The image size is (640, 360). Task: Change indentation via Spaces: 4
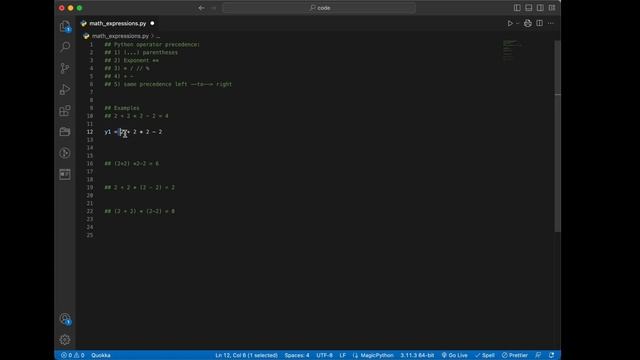coord(297,355)
